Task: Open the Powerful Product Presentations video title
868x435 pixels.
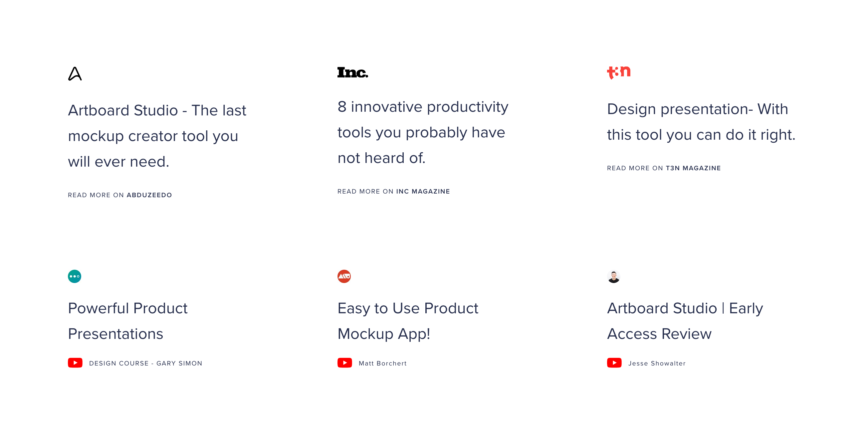Action: (128, 321)
